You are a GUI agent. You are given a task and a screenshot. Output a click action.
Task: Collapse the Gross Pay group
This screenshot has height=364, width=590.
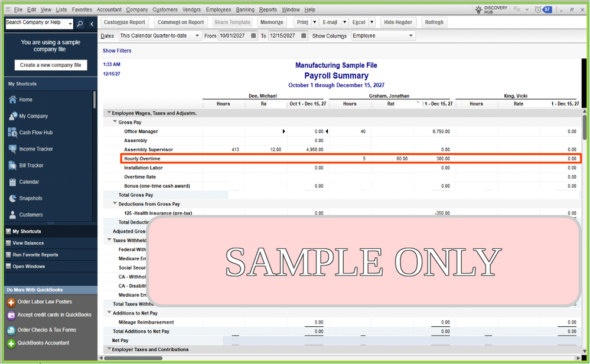115,122
